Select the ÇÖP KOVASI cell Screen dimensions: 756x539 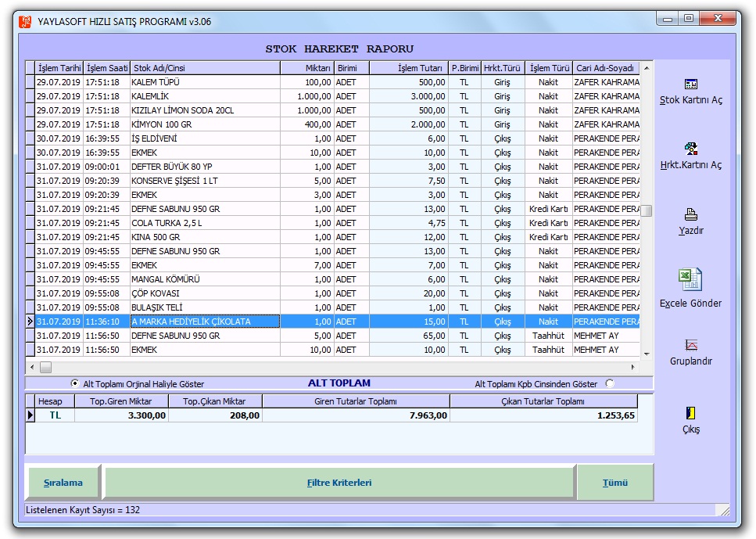[x=205, y=293]
